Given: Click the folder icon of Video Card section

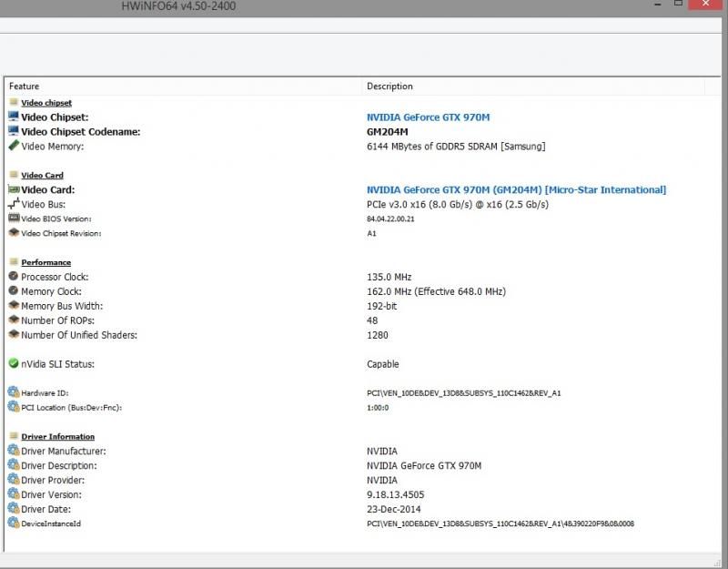Looking at the screenshot, I should tap(14, 175).
